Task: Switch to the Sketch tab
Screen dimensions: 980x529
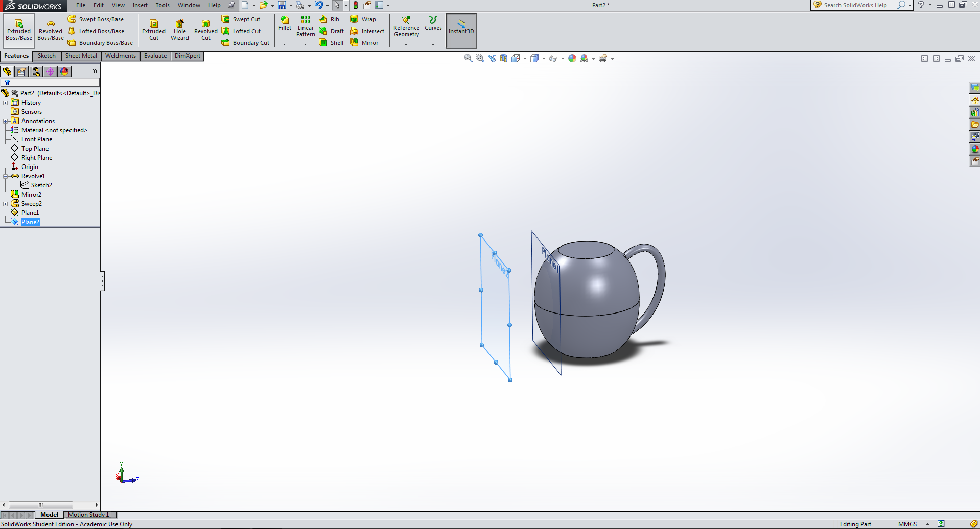Action: [x=46, y=56]
